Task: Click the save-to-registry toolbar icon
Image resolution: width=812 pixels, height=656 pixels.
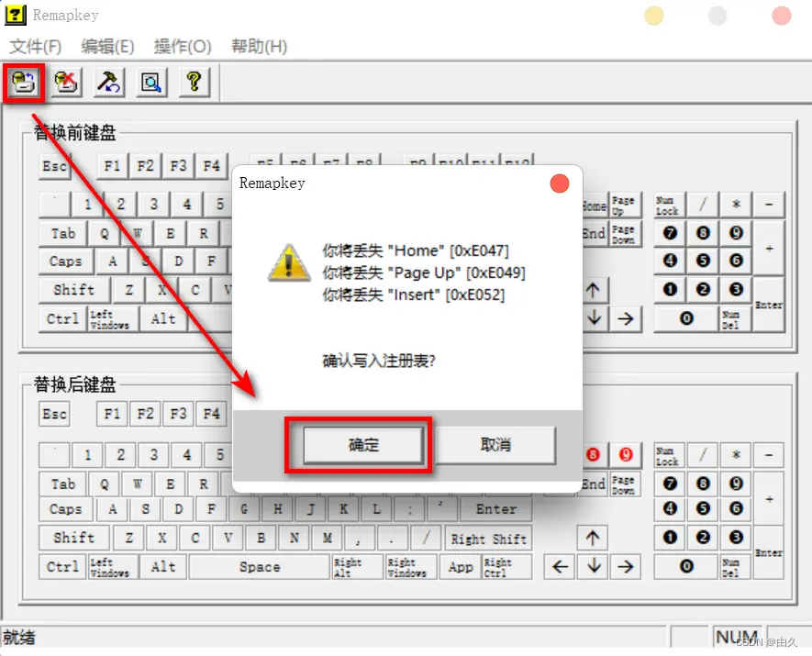Action: point(24,83)
